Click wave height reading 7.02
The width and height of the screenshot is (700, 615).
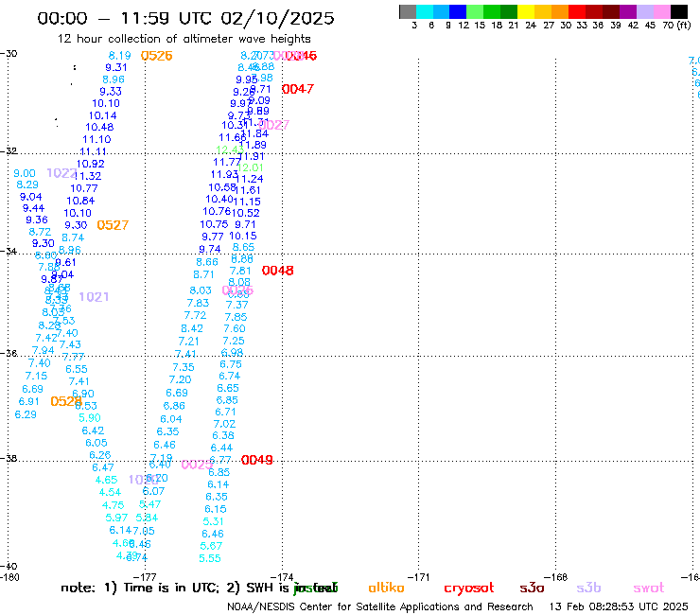[x=224, y=424]
